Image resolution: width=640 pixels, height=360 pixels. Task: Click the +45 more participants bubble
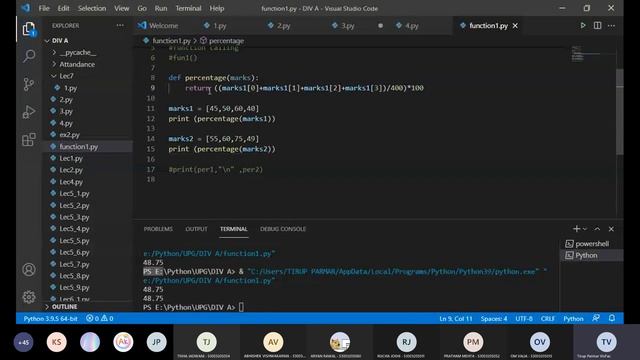(24, 342)
